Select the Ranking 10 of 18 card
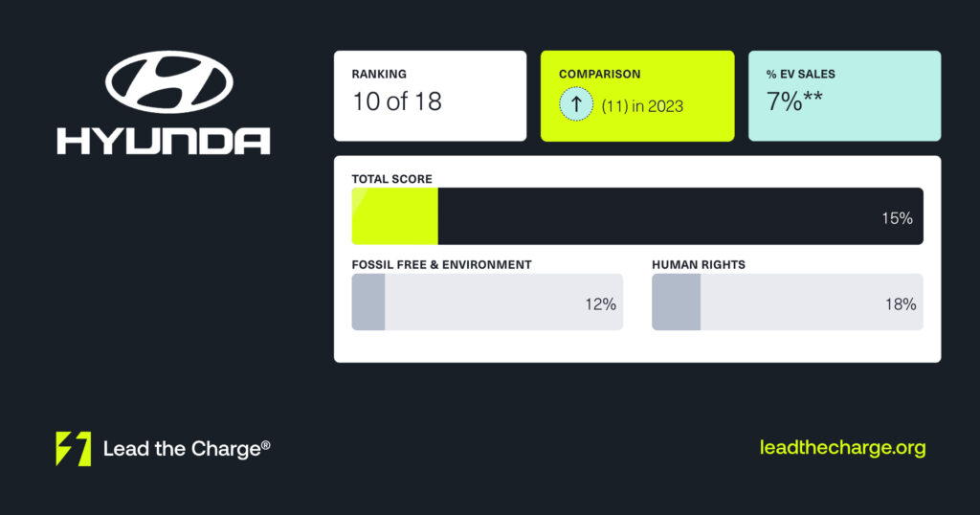 (430, 96)
